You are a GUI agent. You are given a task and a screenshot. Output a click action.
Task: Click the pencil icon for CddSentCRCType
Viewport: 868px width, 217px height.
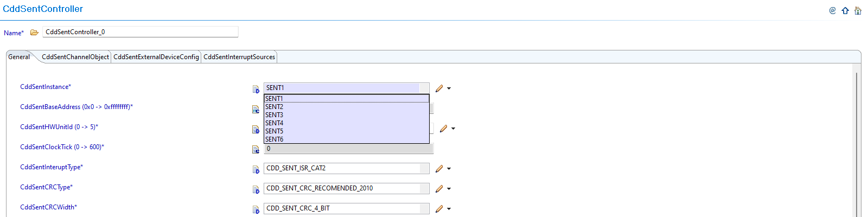[x=439, y=189]
